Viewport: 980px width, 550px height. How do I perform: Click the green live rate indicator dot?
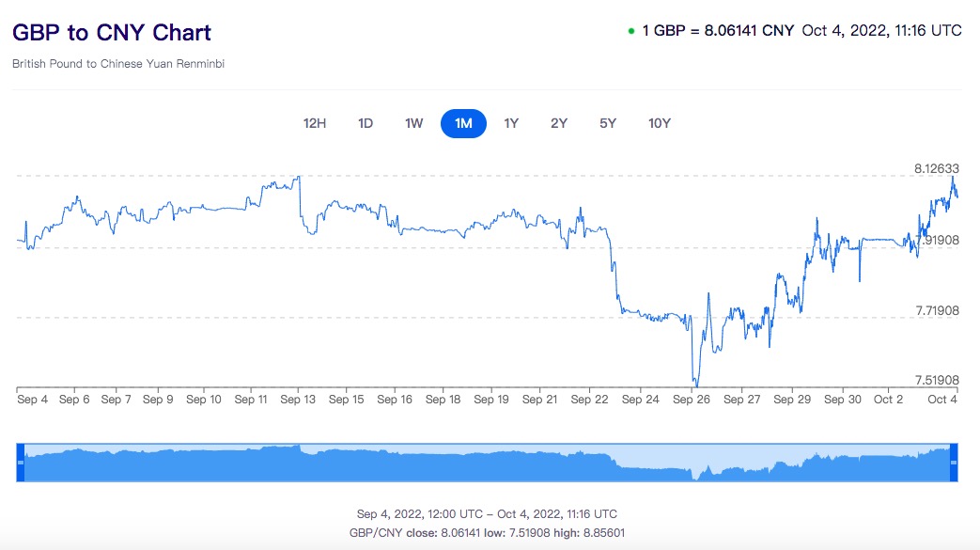click(631, 31)
